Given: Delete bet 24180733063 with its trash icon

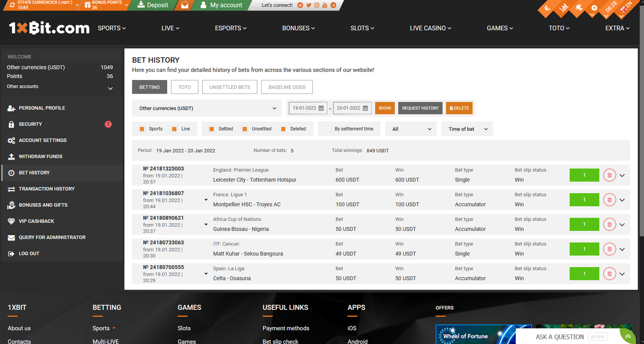Looking at the screenshot, I should point(609,249).
